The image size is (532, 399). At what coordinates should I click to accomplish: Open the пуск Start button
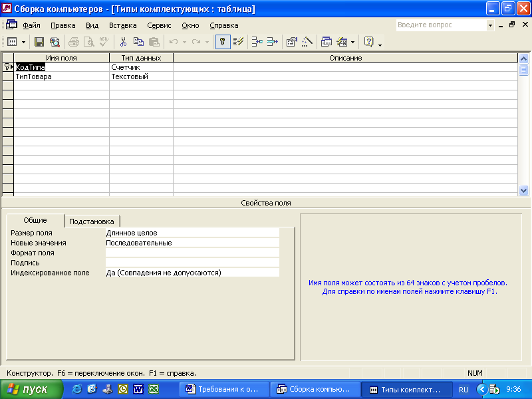tap(31, 389)
